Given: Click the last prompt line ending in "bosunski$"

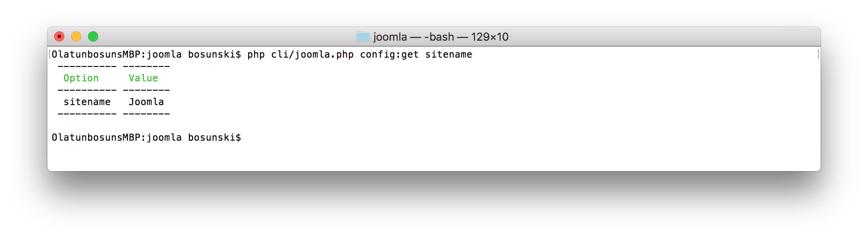Looking at the screenshot, I should point(146,138).
